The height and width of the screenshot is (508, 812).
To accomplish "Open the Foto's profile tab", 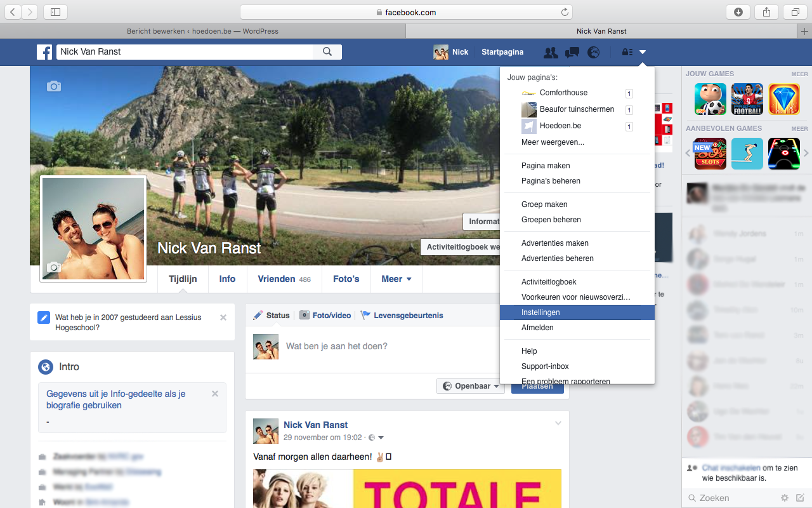I will point(346,279).
